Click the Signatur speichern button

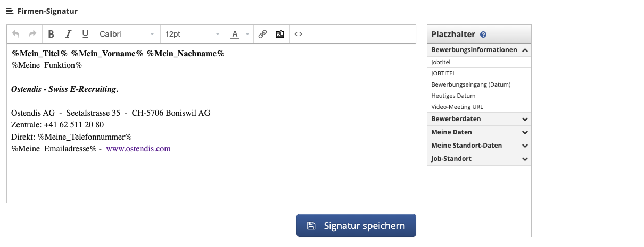pos(356,226)
